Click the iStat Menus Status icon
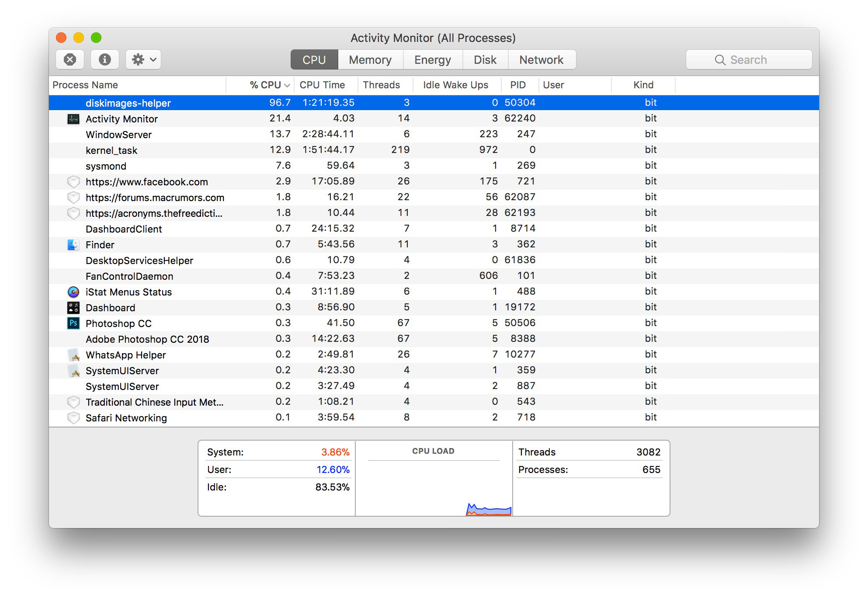The width and height of the screenshot is (868, 598). (x=73, y=292)
